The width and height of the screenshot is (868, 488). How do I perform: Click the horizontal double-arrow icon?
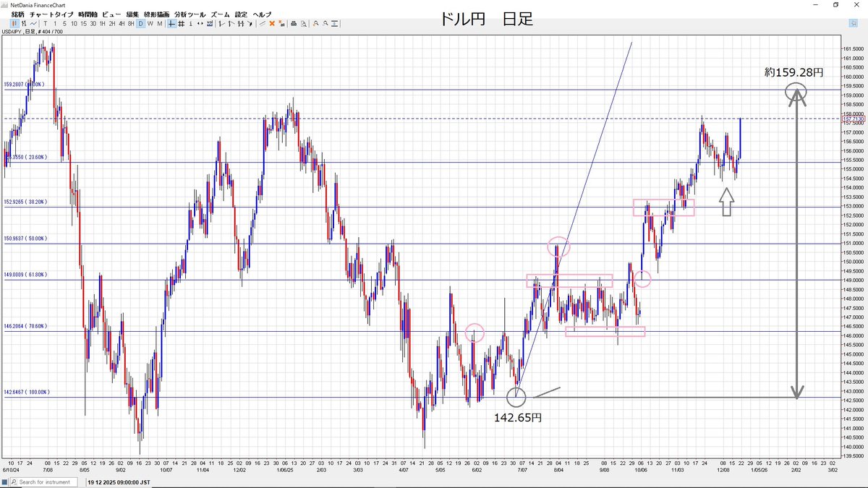200,23
